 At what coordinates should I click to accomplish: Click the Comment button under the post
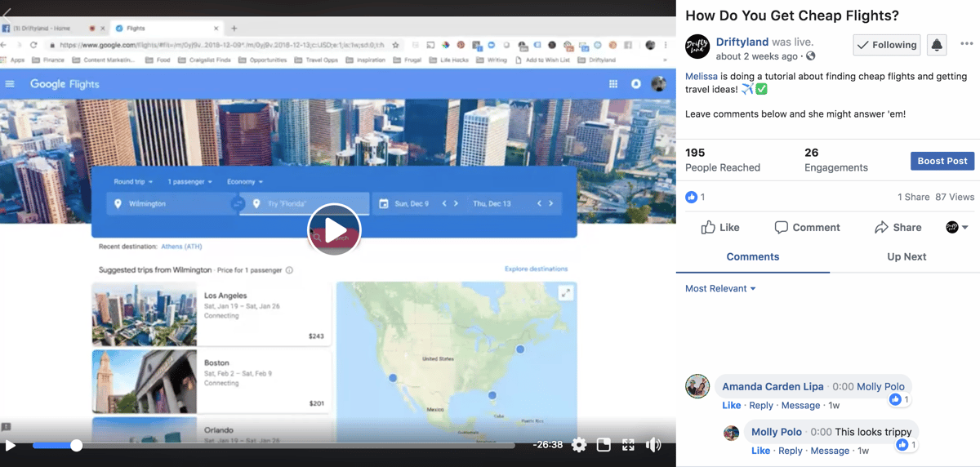[x=807, y=228]
